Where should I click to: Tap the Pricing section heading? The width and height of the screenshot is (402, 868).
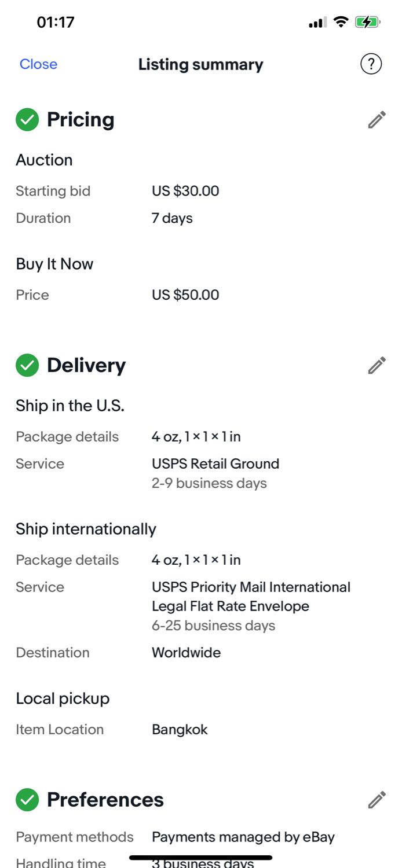pyautogui.click(x=81, y=120)
